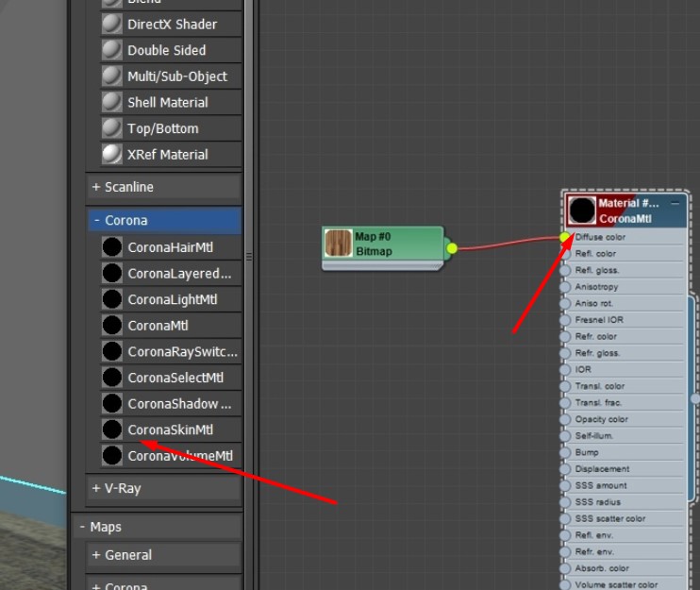Click the Shell Material sphere icon
This screenshot has width=700, height=590.
click(x=111, y=102)
